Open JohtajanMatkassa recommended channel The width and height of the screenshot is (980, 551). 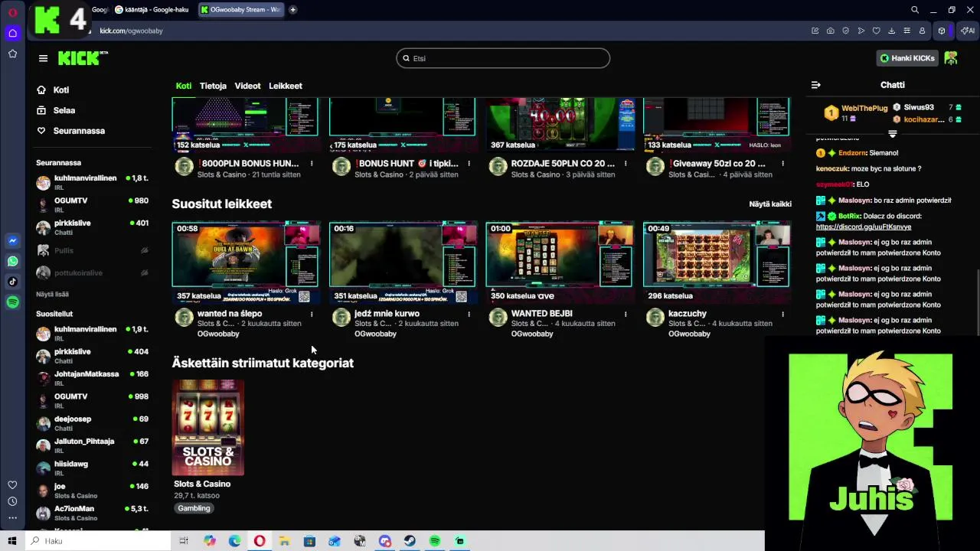(x=92, y=378)
